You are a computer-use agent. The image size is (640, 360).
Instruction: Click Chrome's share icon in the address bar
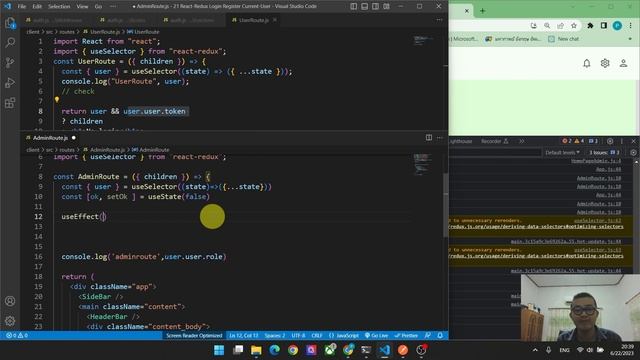[560, 26]
